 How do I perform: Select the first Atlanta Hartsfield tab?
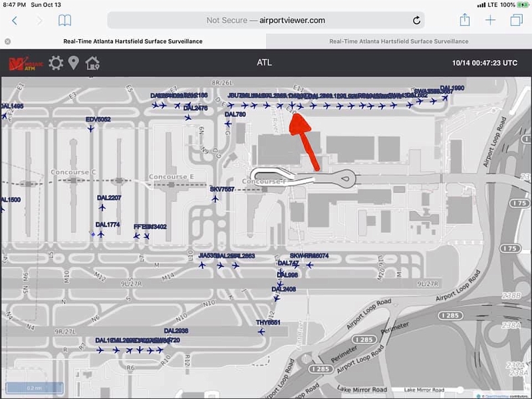point(133,41)
